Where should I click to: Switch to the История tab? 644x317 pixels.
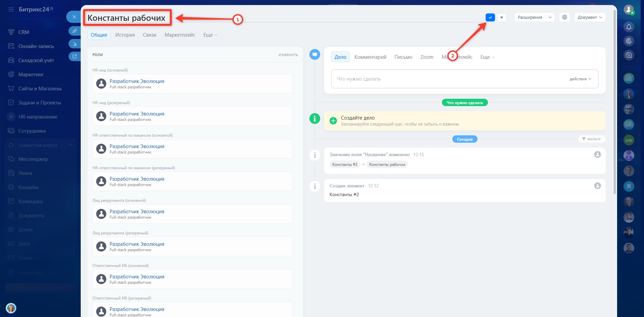[x=125, y=35]
